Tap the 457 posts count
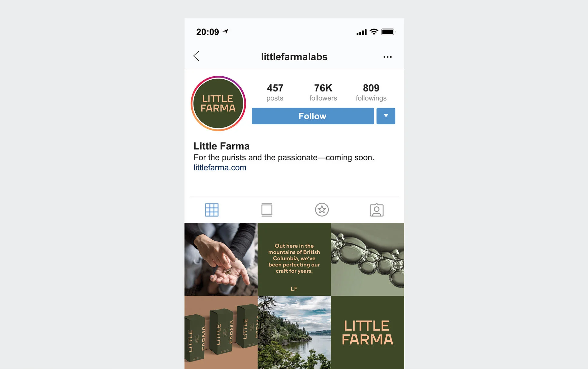The width and height of the screenshot is (588, 369). (275, 92)
